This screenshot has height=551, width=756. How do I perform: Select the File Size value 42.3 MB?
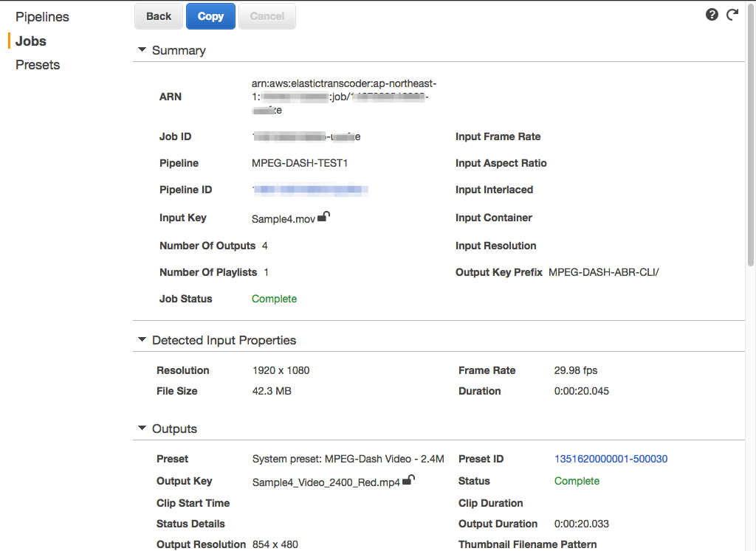(x=273, y=391)
